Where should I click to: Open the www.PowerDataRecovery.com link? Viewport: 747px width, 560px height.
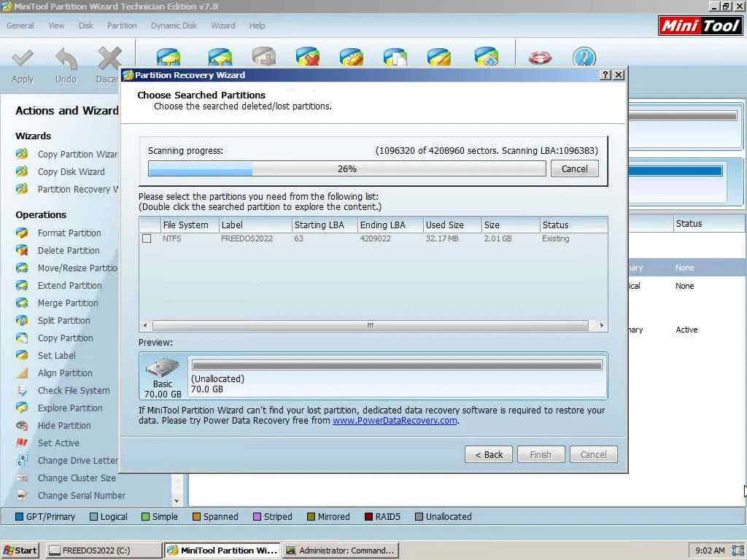click(395, 421)
